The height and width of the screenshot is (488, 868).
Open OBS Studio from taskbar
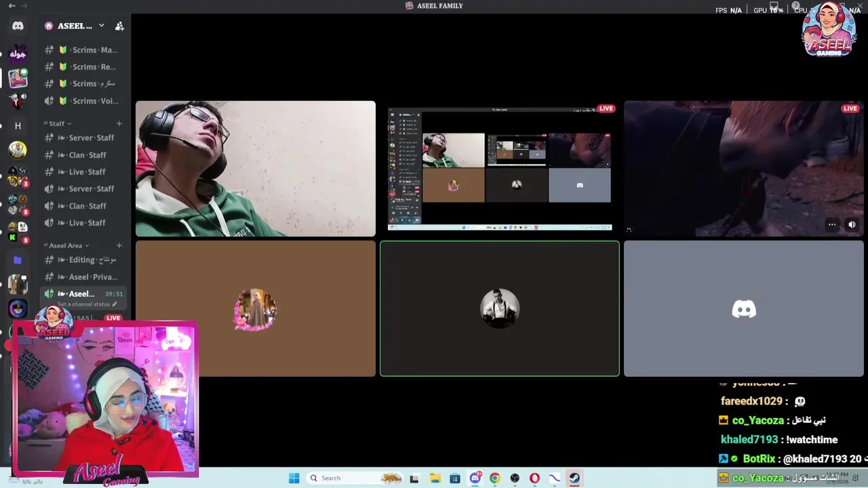point(515,479)
